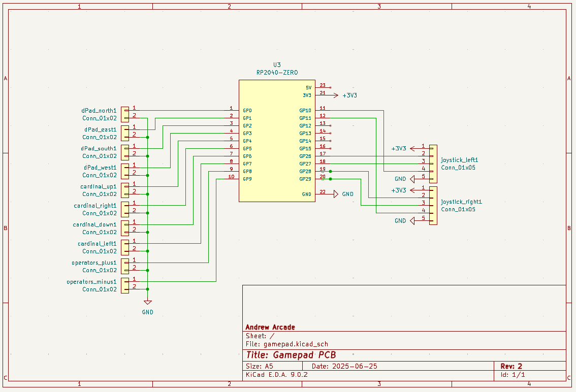
Task: Select the U3 reference label
Action: (x=277, y=64)
